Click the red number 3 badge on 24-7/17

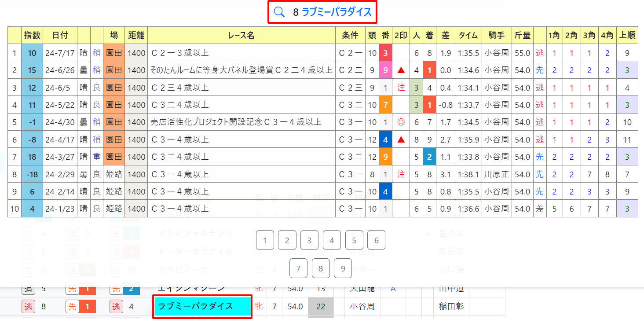coord(385,53)
